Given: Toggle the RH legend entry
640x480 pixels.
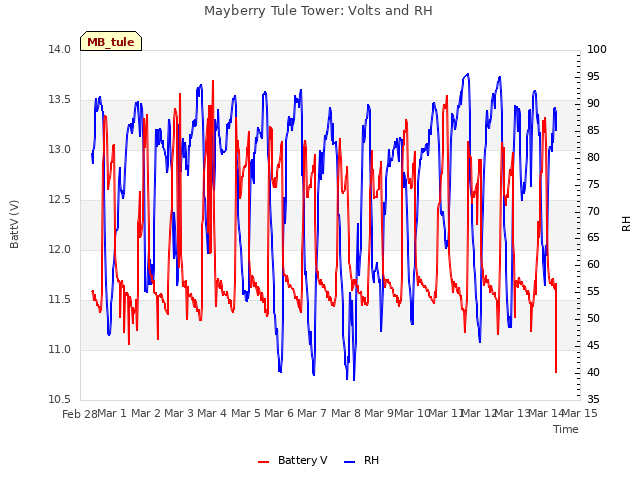Looking at the screenshot, I should (x=362, y=460).
